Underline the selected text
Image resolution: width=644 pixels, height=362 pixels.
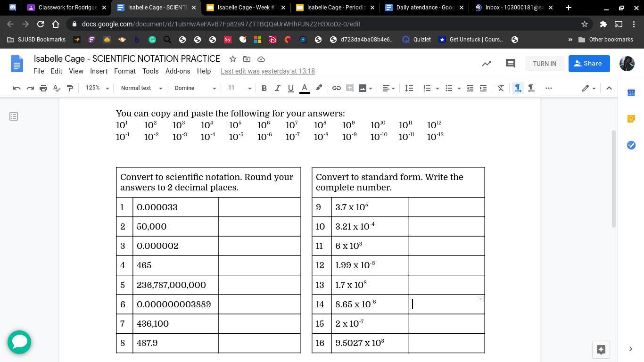pos(290,88)
